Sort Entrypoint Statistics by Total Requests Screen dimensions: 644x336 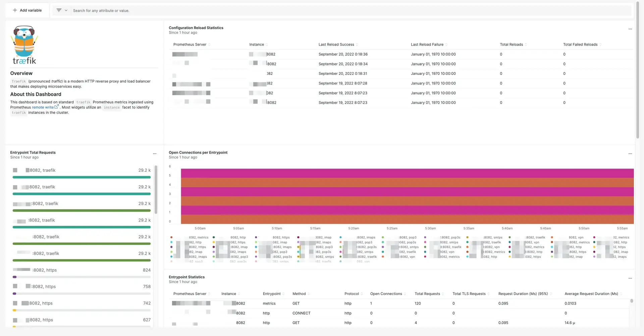click(427, 294)
